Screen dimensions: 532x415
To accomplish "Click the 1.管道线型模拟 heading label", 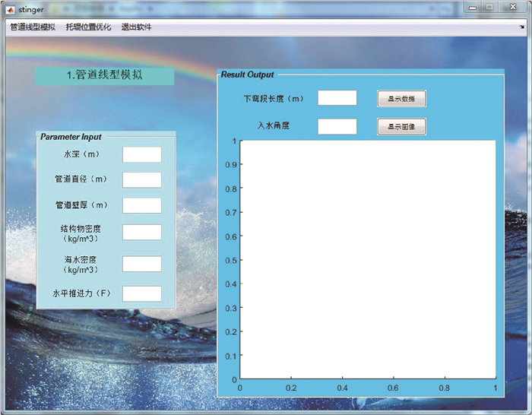I will click(x=105, y=75).
